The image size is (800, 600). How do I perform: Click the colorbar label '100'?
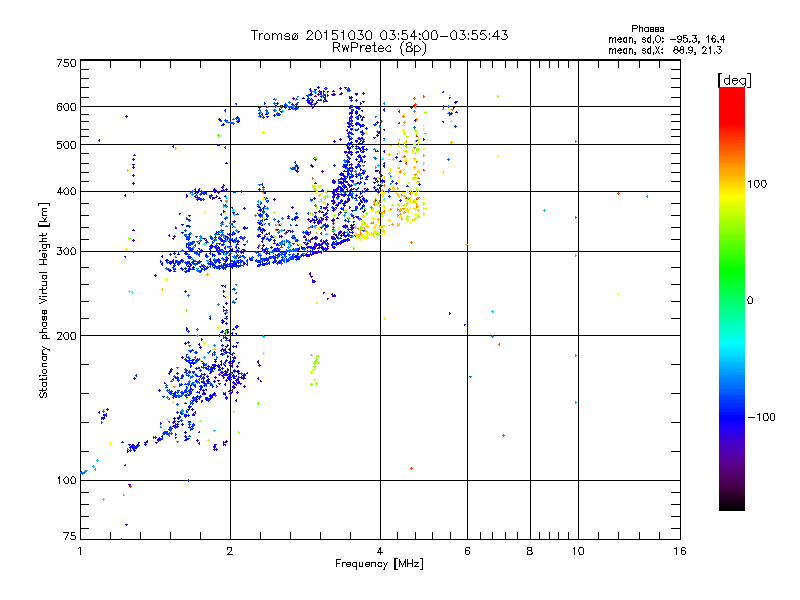click(757, 184)
